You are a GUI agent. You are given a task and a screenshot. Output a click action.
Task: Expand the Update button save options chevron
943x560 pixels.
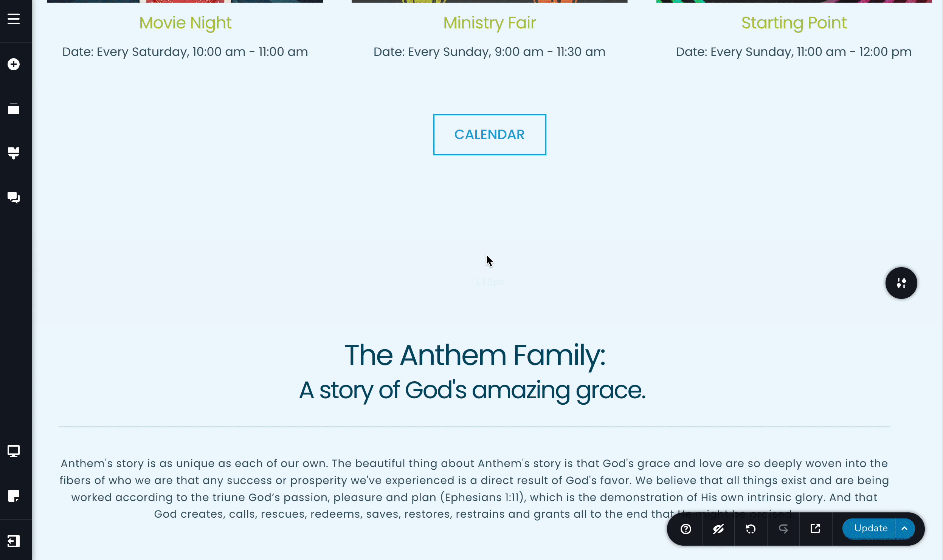[x=904, y=528]
